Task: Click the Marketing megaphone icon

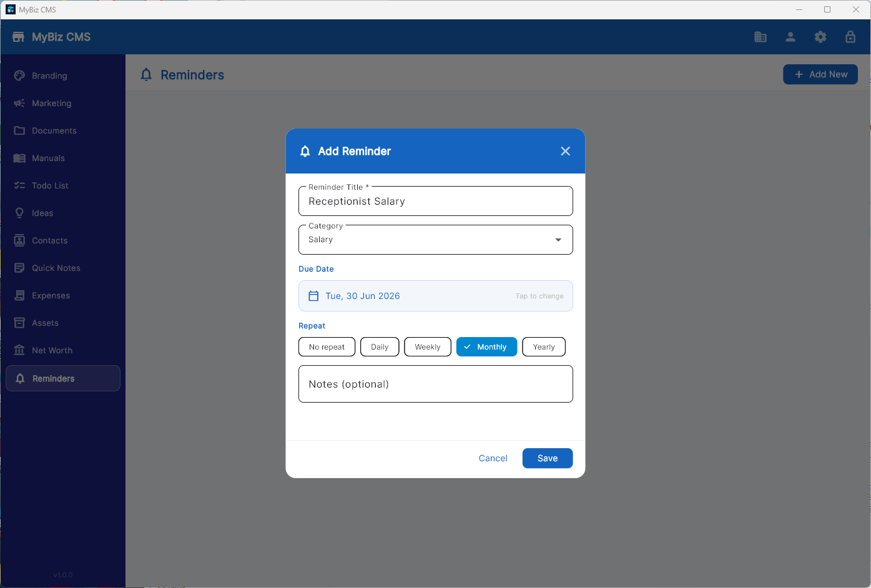Action: [19, 103]
